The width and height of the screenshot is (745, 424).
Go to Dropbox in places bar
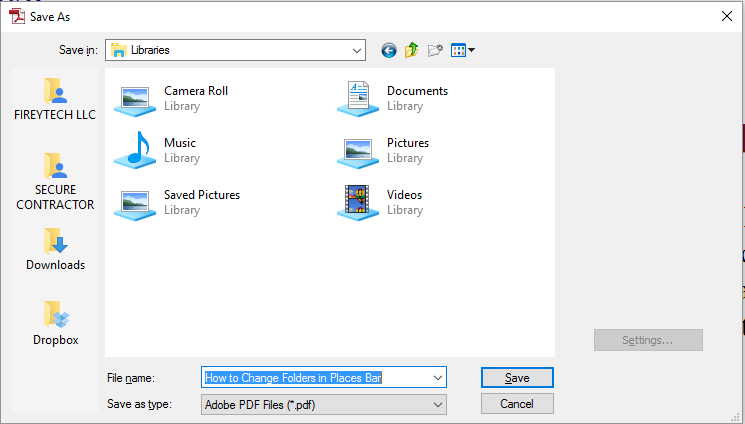[55, 324]
